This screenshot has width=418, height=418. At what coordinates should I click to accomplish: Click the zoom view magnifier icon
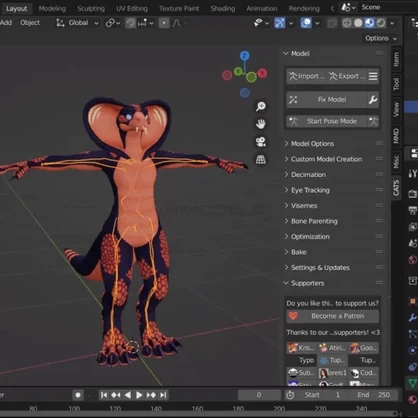261,106
